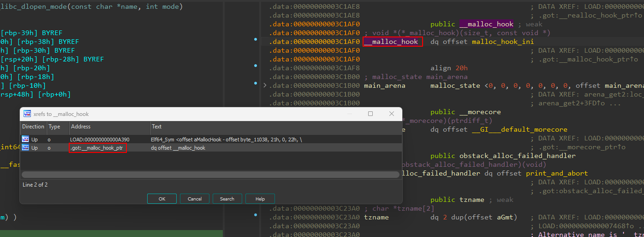This screenshot has height=237, width=644.
Task: Click the xrefs dialog title bar icon
Action: point(27,114)
